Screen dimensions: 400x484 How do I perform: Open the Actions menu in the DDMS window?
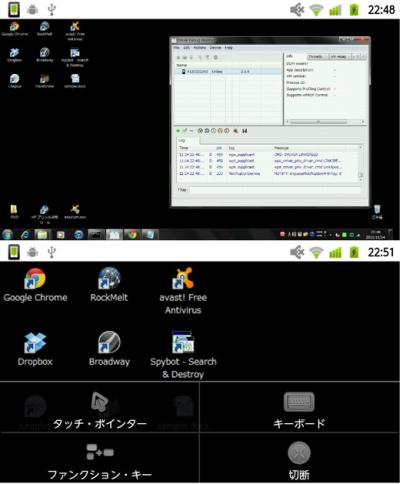[200, 48]
